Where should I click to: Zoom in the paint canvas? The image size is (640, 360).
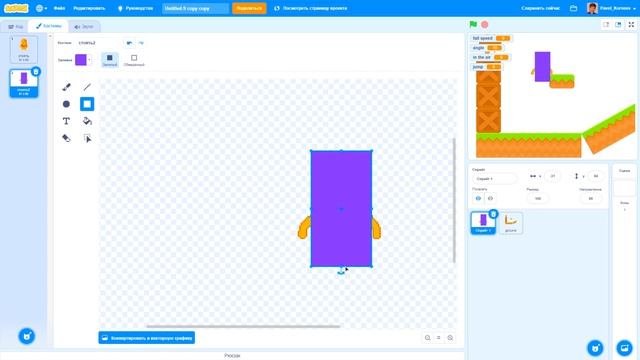tap(450, 338)
